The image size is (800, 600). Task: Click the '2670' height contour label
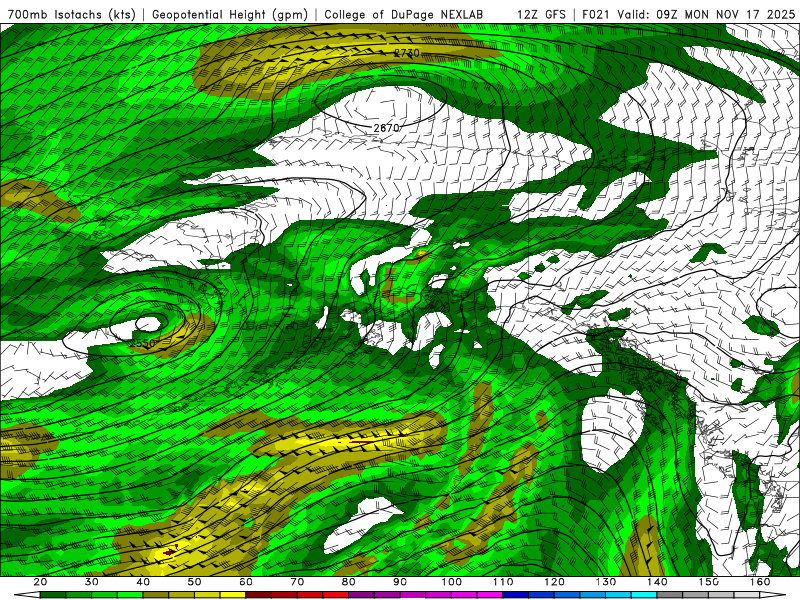pos(387,128)
